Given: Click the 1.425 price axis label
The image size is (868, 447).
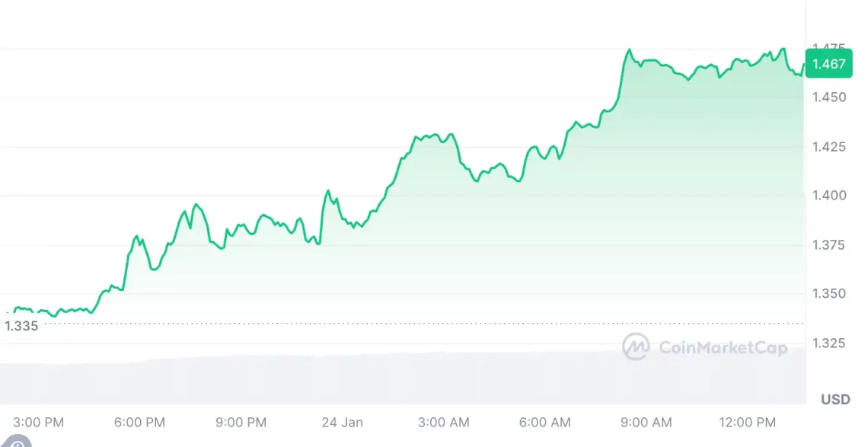Looking at the screenshot, I should [x=828, y=146].
